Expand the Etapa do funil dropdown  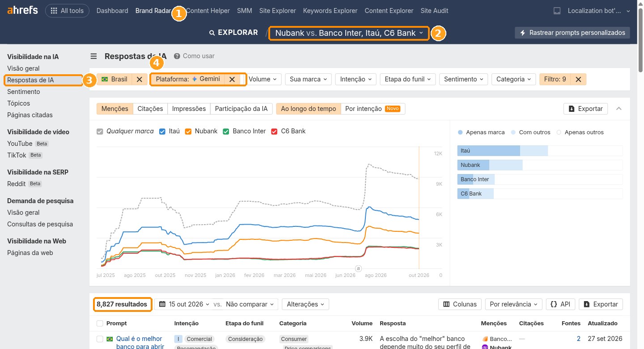pos(408,79)
